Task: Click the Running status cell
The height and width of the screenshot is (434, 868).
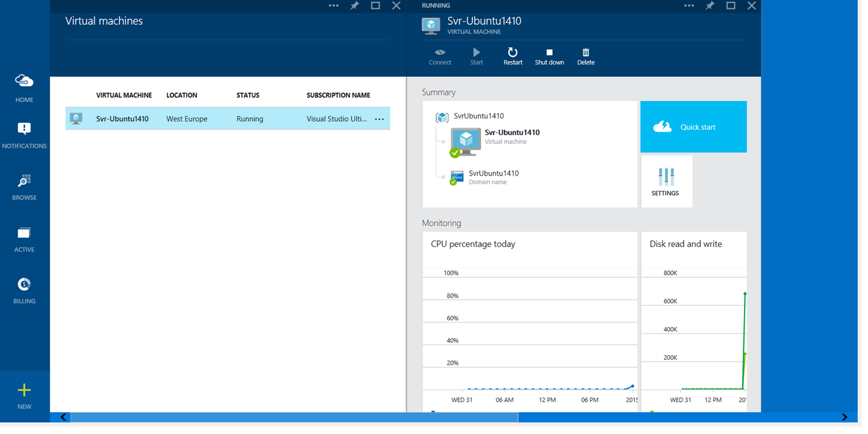Action: (x=250, y=119)
